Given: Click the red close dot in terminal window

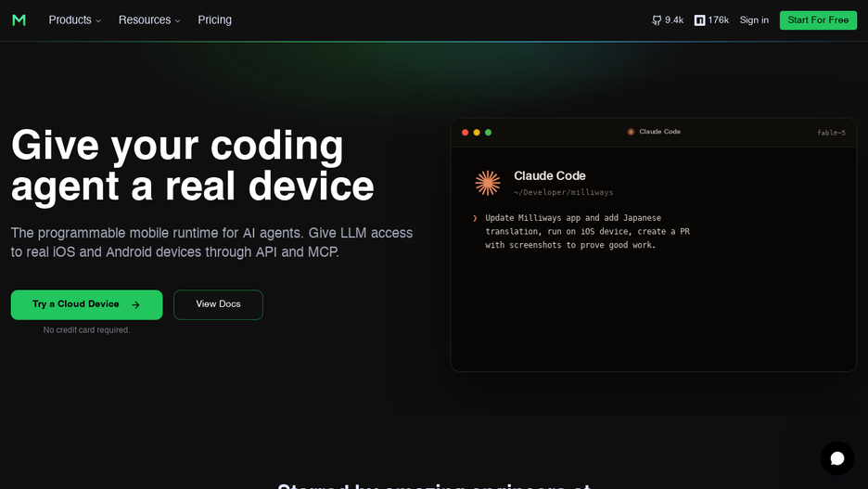Looking at the screenshot, I should pos(465,133).
